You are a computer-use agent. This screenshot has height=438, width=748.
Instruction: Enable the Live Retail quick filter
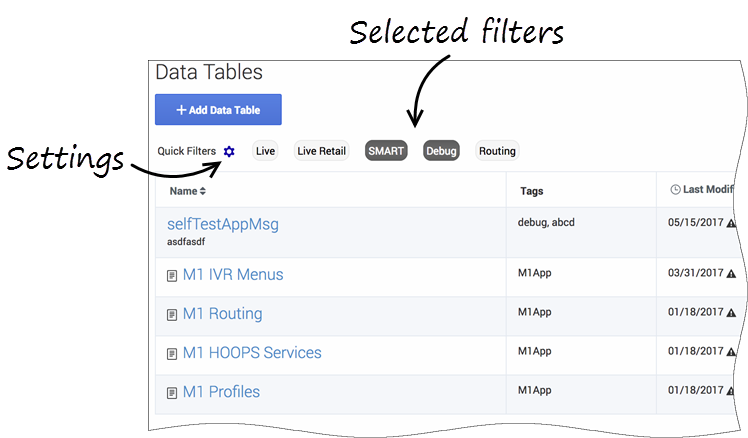click(x=322, y=151)
